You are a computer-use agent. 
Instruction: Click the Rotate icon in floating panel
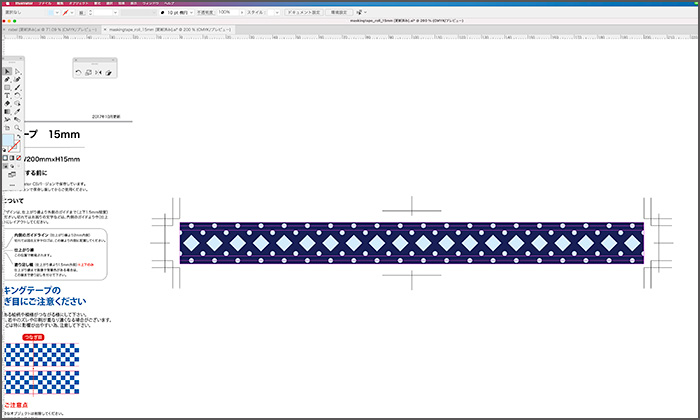click(x=80, y=72)
